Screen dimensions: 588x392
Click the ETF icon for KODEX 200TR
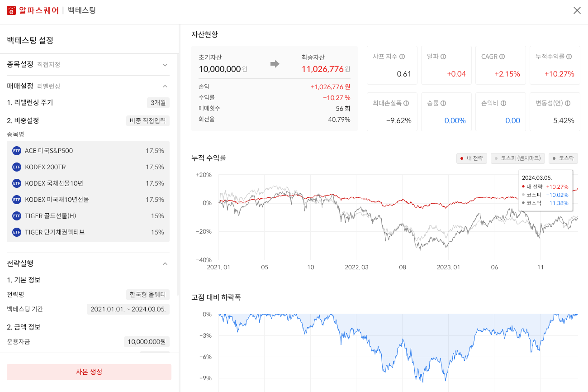(x=17, y=167)
